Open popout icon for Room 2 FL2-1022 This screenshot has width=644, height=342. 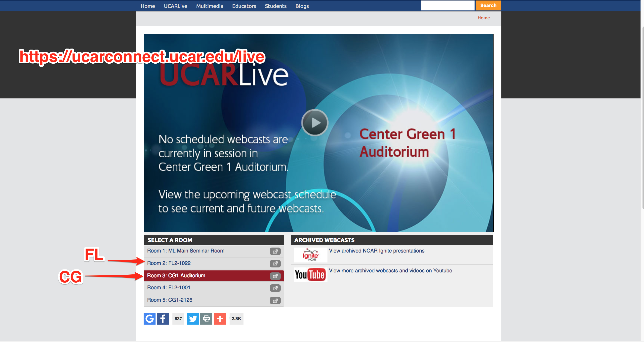[275, 263]
